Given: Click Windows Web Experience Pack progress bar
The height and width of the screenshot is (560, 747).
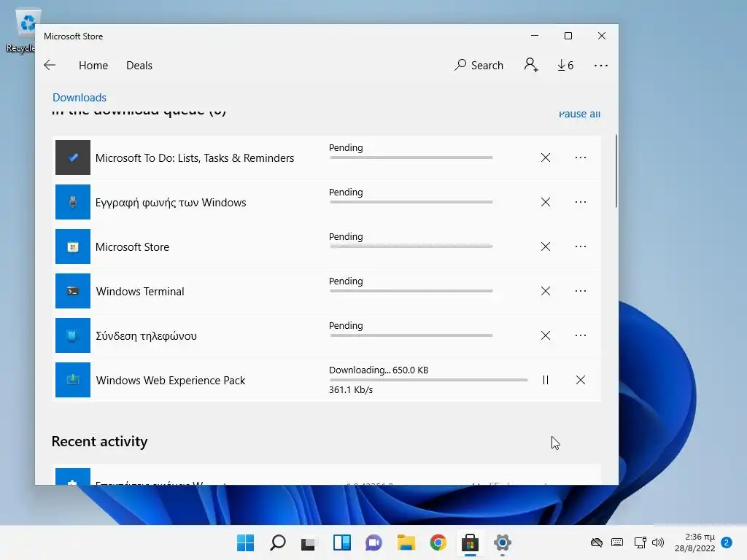Looking at the screenshot, I should [x=429, y=380].
